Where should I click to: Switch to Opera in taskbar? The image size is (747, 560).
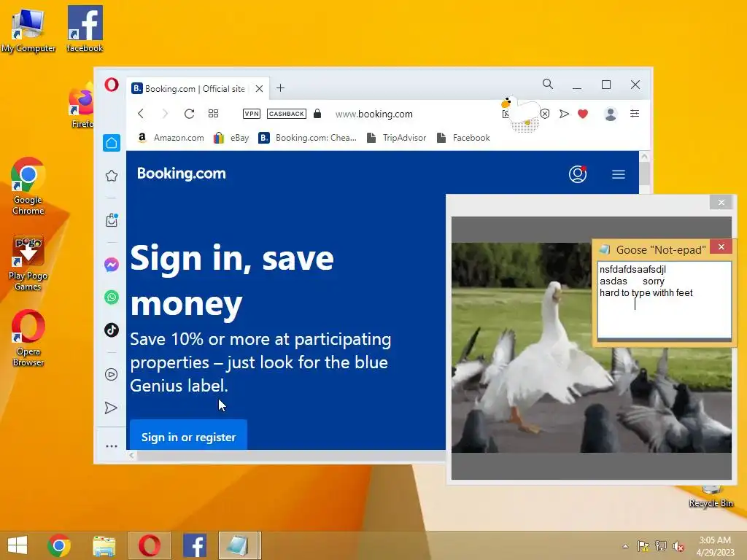(x=149, y=545)
